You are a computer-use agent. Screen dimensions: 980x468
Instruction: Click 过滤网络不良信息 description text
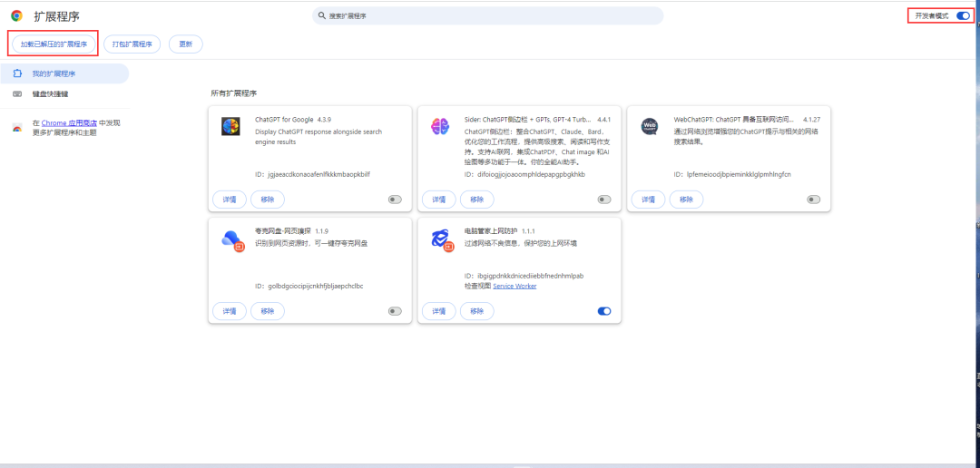click(x=521, y=243)
